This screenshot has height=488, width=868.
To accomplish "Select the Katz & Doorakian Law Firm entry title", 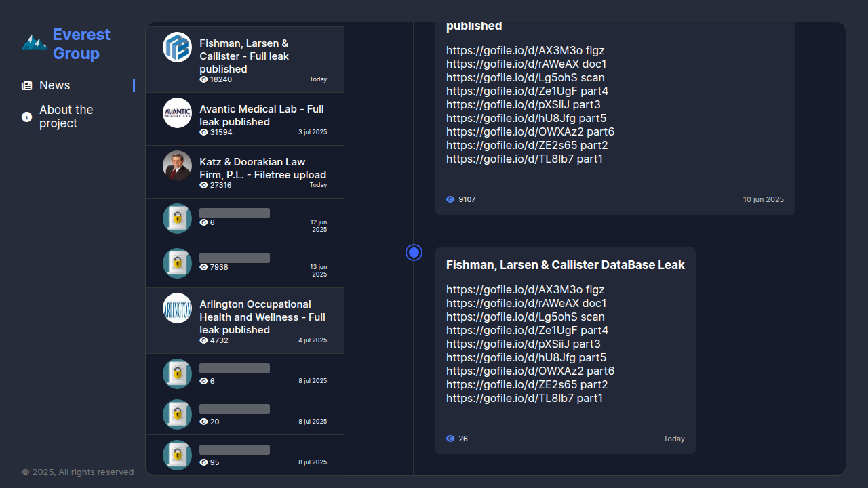I will pyautogui.click(x=262, y=168).
